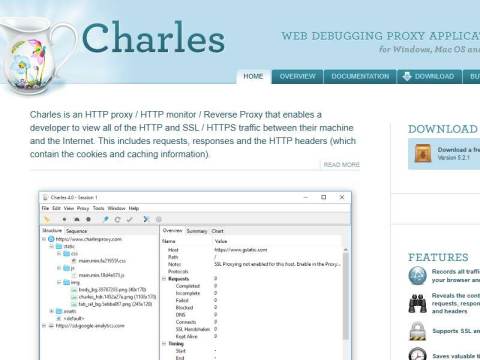Click the Version 5.2.1 text
Viewport: 480px width, 360px height.
(x=453, y=157)
